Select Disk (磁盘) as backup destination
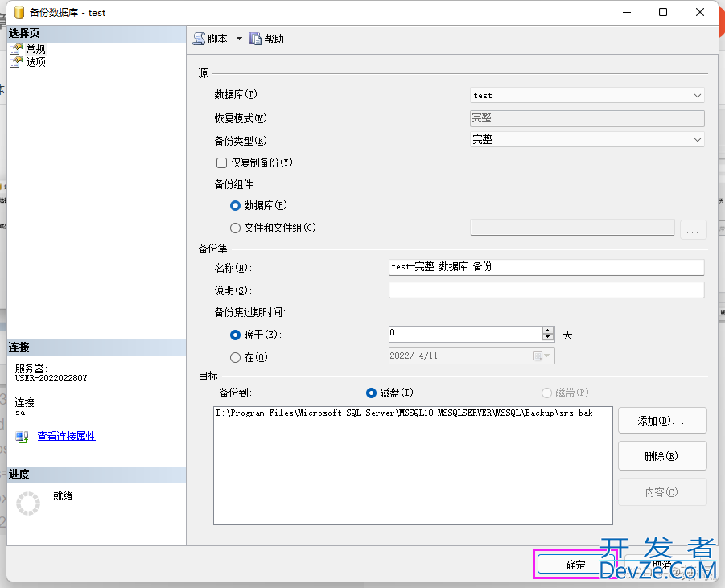Screen dimensions: 725x588 point(371,393)
